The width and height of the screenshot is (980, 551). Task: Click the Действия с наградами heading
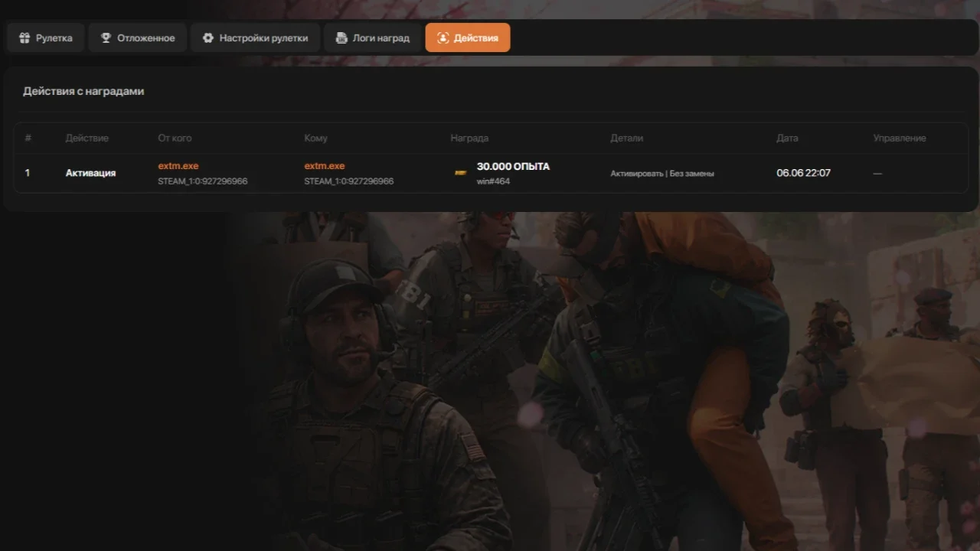coord(83,91)
